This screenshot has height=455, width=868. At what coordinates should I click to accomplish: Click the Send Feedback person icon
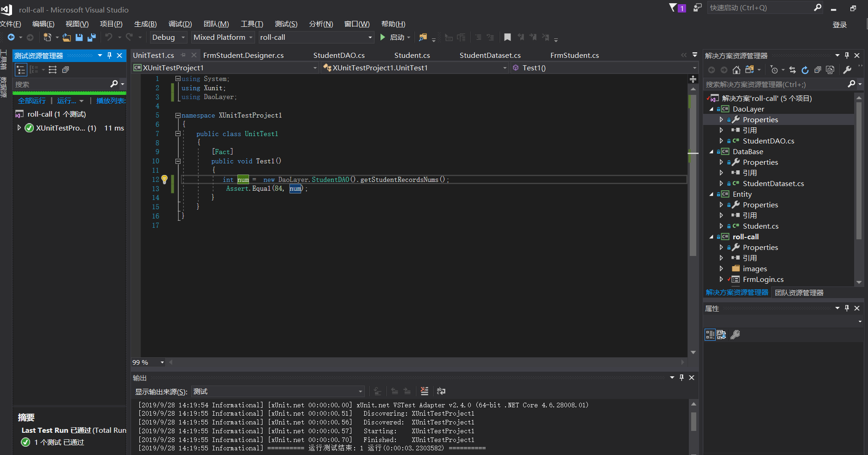[697, 7]
